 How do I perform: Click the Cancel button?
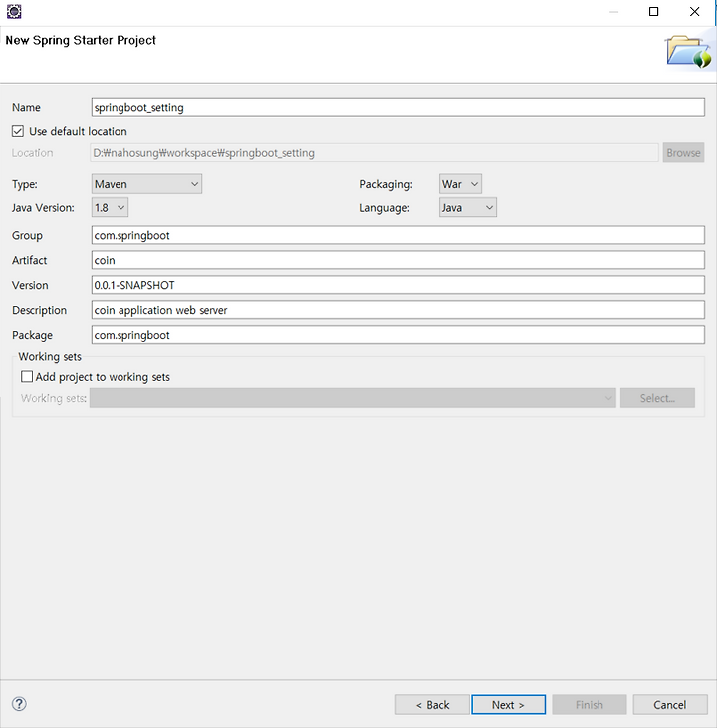(x=670, y=705)
